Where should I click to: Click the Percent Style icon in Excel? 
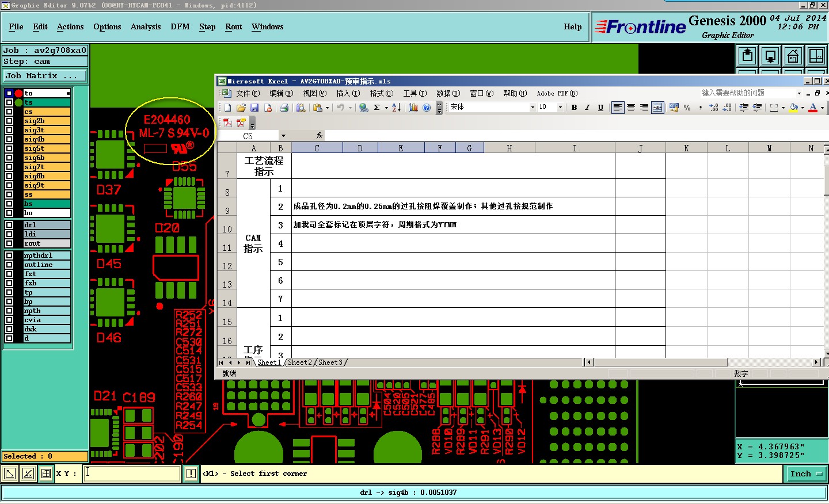pyautogui.click(x=687, y=108)
